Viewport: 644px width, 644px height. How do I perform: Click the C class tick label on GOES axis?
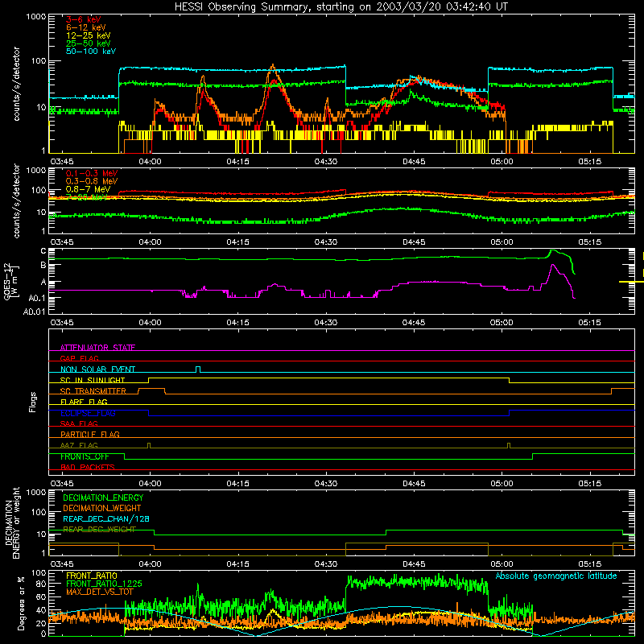(x=43, y=251)
